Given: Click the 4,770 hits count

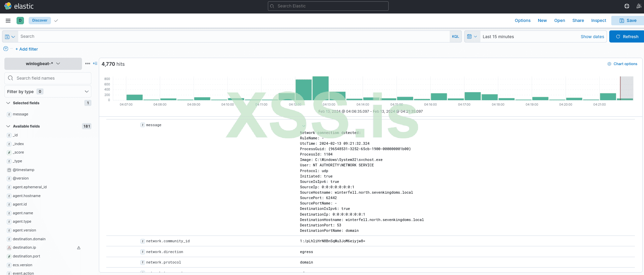Looking at the screenshot, I should click(x=113, y=64).
